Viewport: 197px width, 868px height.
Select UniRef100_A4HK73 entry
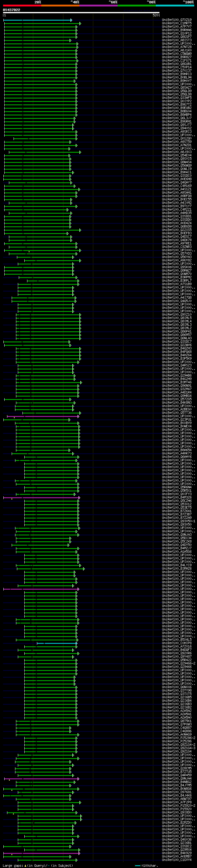pyautogui.click(x=177, y=454)
